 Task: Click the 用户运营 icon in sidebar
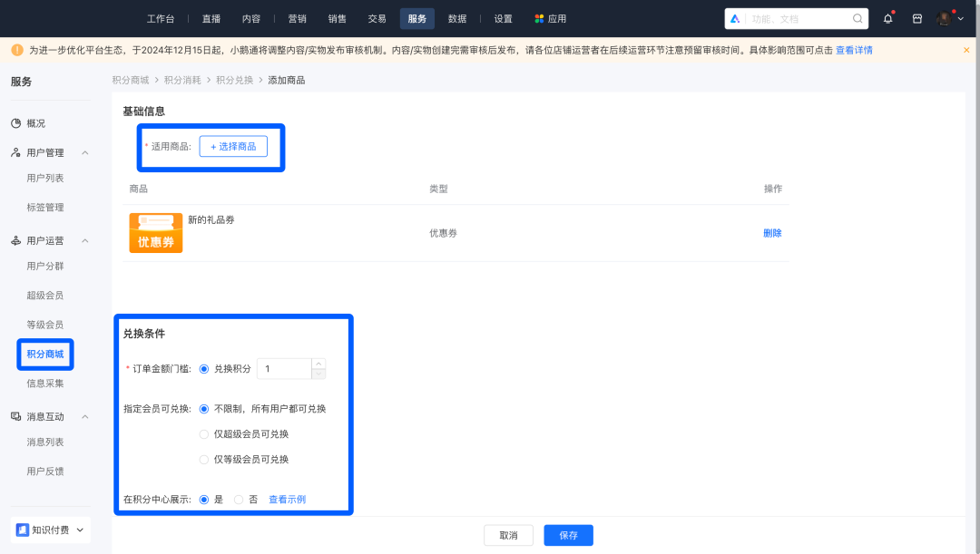tap(16, 240)
